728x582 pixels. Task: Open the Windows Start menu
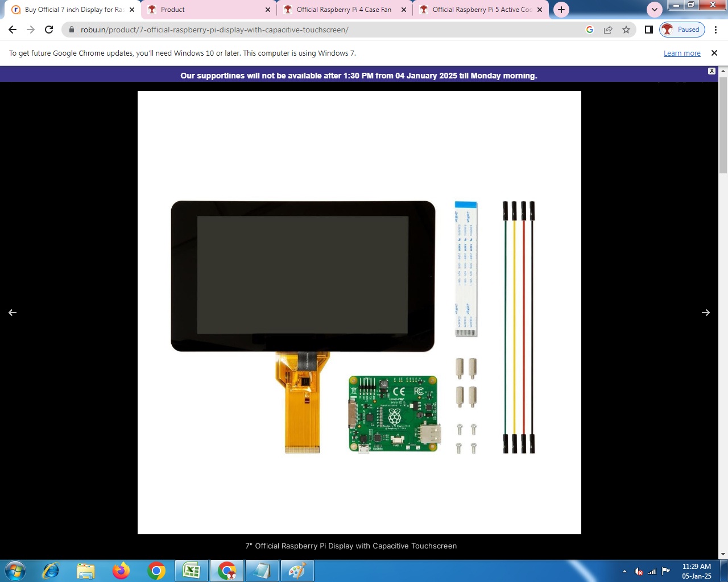point(15,571)
